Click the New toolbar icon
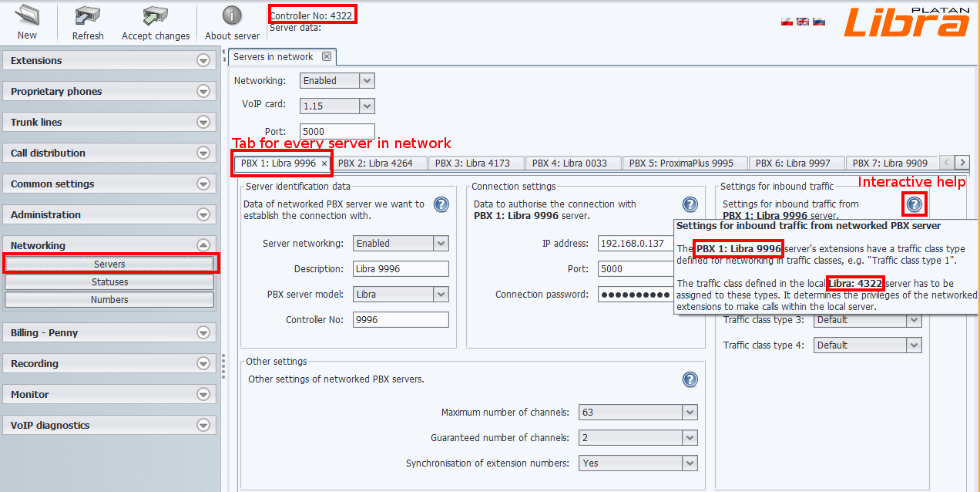 [27, 15]
